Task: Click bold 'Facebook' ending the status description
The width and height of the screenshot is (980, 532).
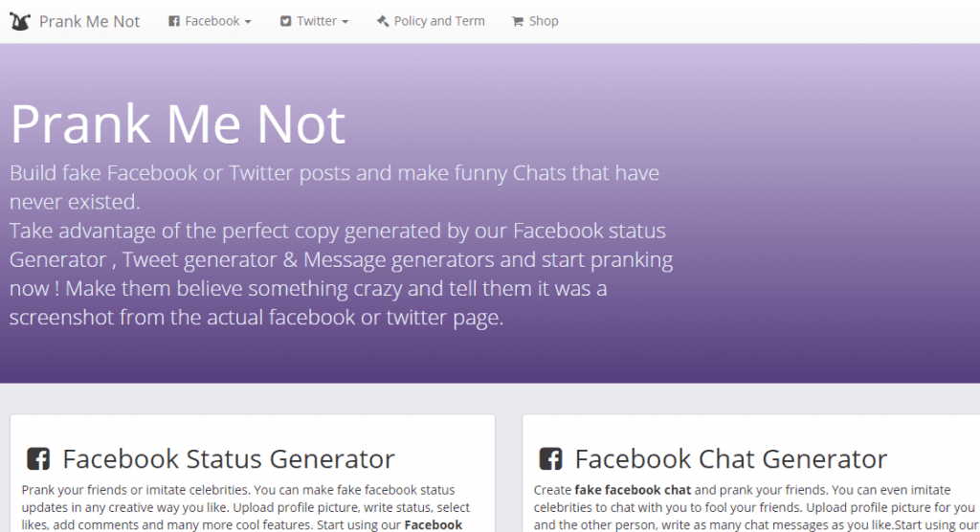Action: (434, 524)
